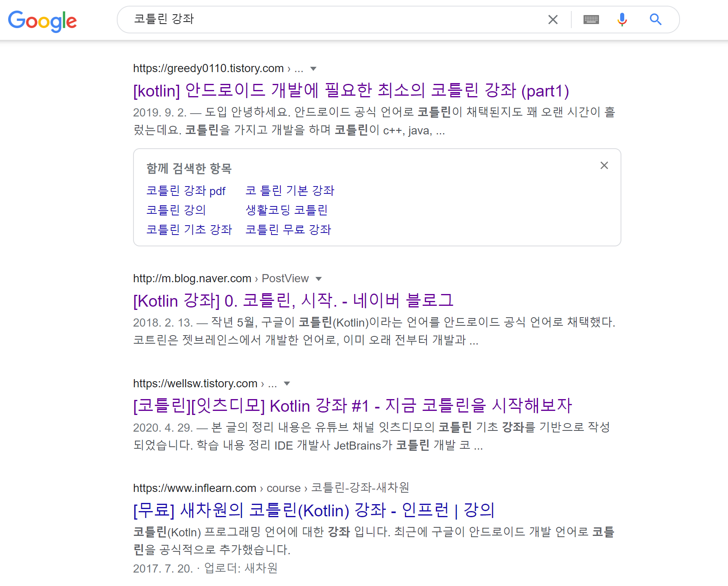Click the snippet dated 2018. 2. 13.

(x=374, y=331)
